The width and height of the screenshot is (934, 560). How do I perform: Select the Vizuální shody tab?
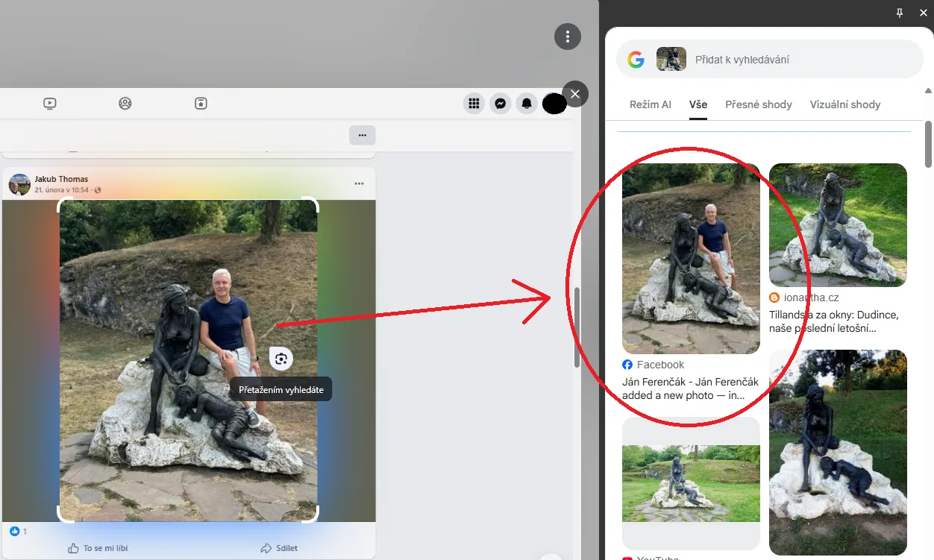click(845, 104)
